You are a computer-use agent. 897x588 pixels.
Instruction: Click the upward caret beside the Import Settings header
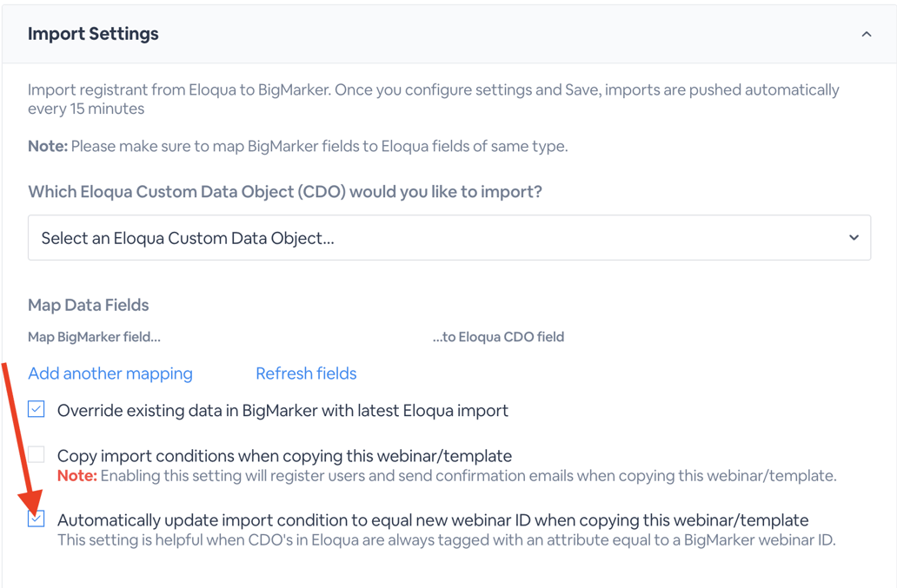866,34
